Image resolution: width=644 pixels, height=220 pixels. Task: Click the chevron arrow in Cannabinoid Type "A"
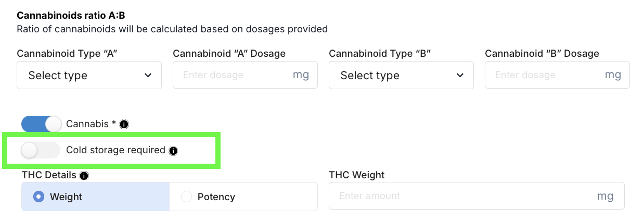148,76
